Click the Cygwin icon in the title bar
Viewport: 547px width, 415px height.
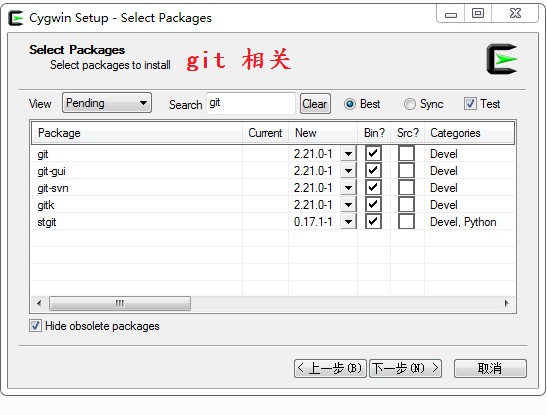16,18
